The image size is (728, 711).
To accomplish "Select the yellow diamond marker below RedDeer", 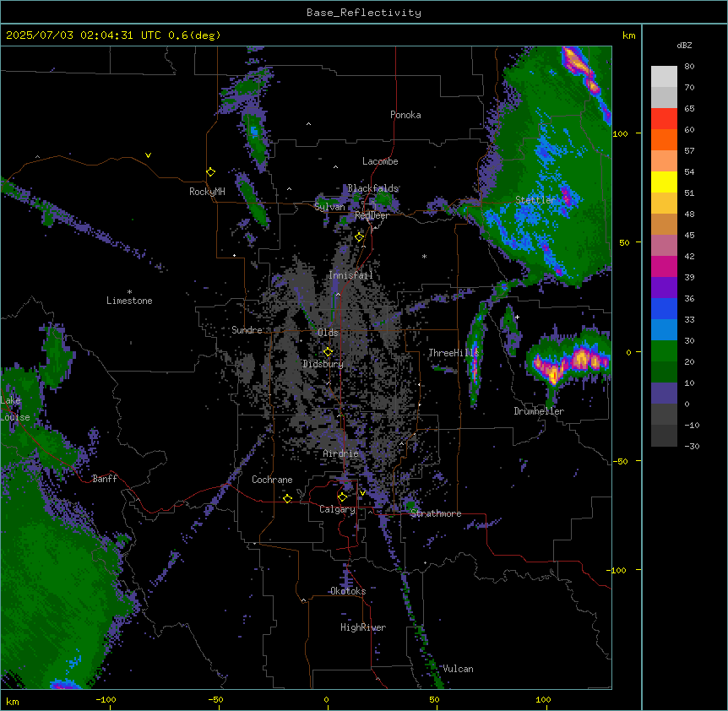I will point(360,237).
